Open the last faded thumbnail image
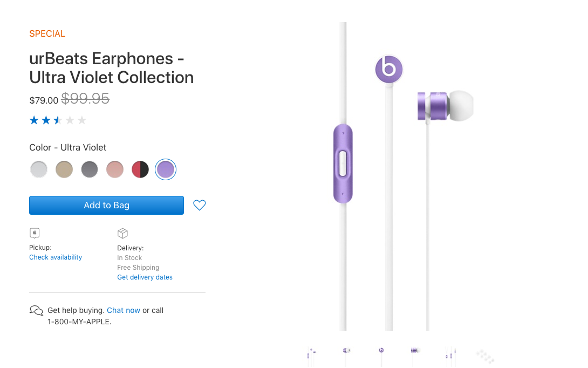The height and width of the screenshot is (368, 588). (485, 356)
